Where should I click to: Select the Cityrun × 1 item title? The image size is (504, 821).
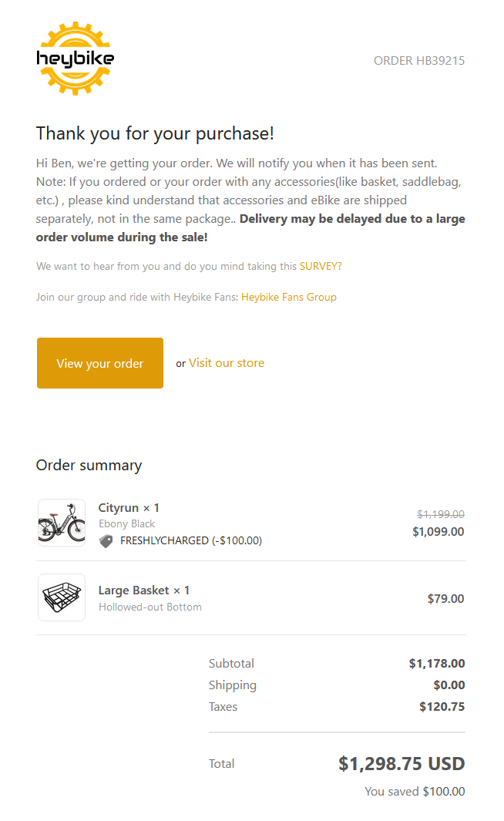(x=129, y=508)
